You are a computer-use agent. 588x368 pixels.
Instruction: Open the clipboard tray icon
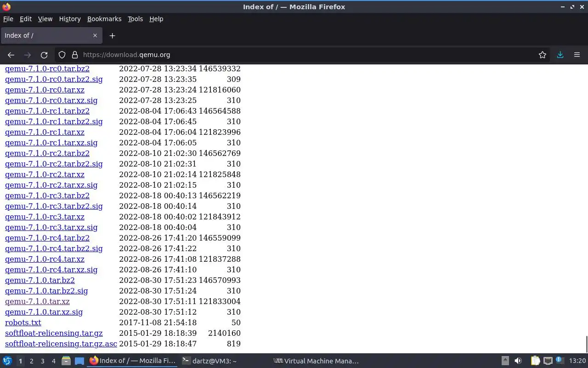coord(535,361)
